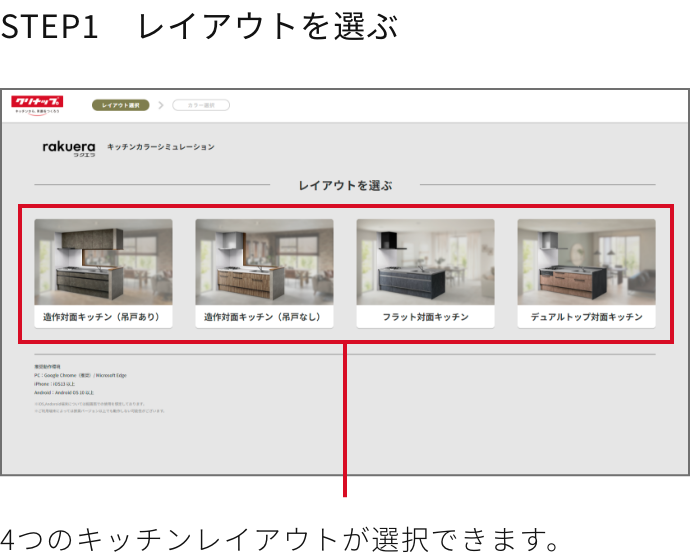
Task: Click the Android OS 10 requirement line
Action: (x=64, y=392)
